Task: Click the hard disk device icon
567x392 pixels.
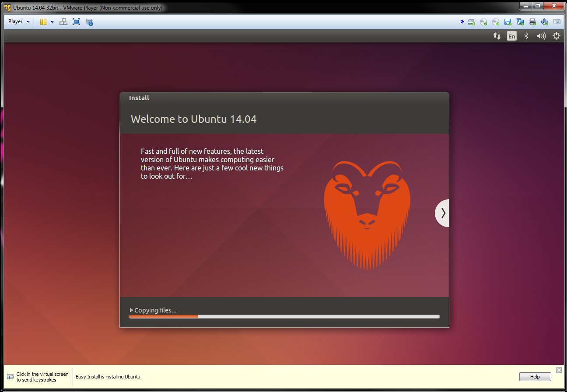Action: pos(471,22)
